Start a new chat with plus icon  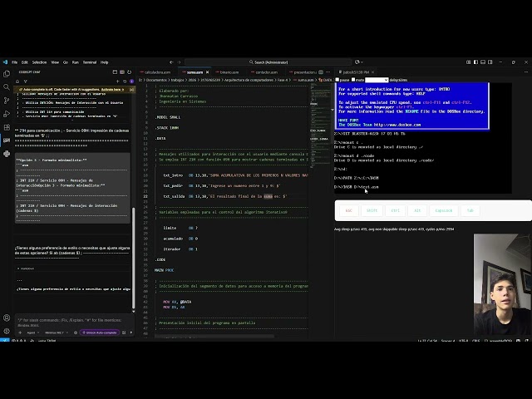click(118, 81)
